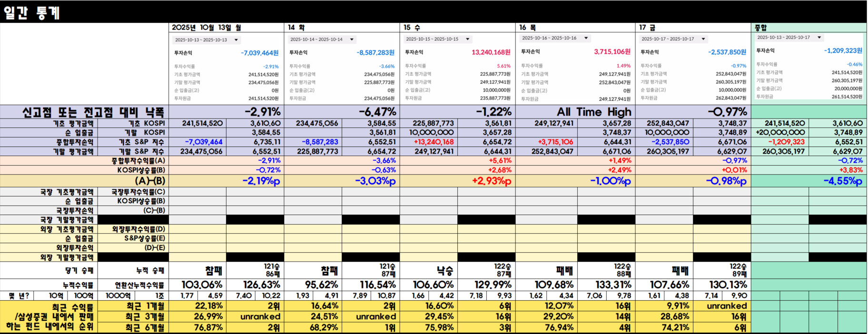
Task: Select the 126.63% annualized return cell
Action: pos(255,285)
